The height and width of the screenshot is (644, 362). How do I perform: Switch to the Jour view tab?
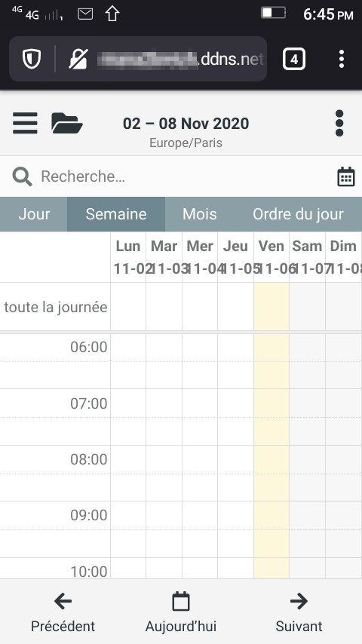pos(34,214)
